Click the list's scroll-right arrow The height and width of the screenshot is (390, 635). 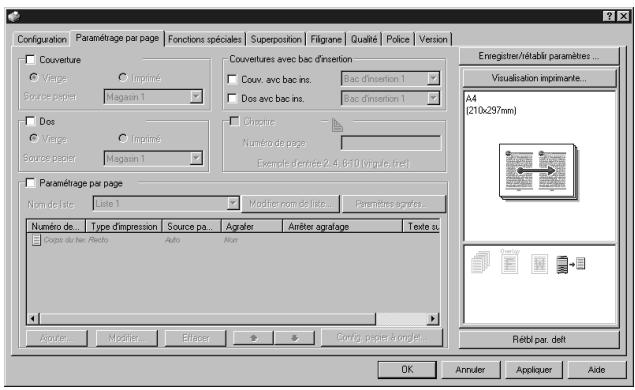coord(433,319)
